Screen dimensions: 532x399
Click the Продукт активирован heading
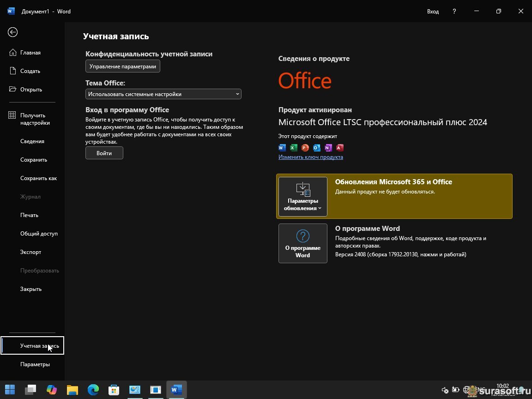pyautogui.click(x=315, y=110)
